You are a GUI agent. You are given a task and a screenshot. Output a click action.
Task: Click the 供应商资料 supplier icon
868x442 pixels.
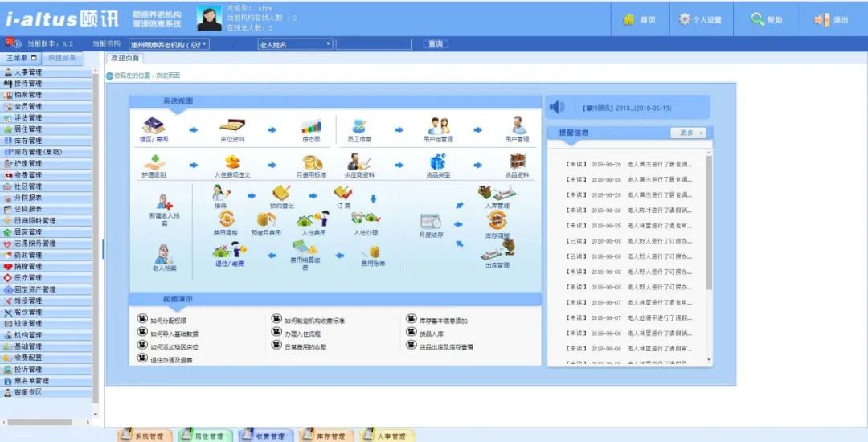[x=358, y=162]
